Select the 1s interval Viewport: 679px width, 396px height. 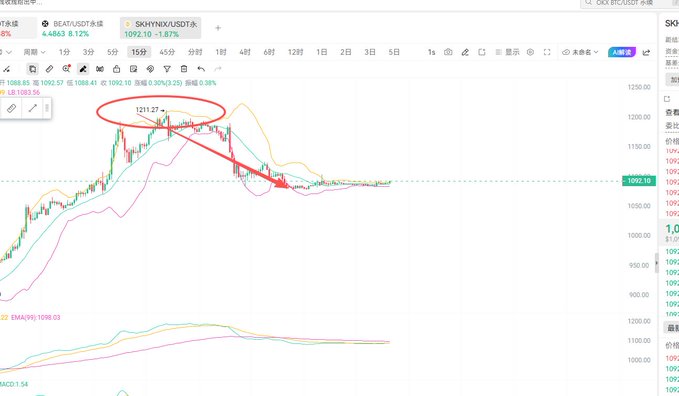pos(431,52)
